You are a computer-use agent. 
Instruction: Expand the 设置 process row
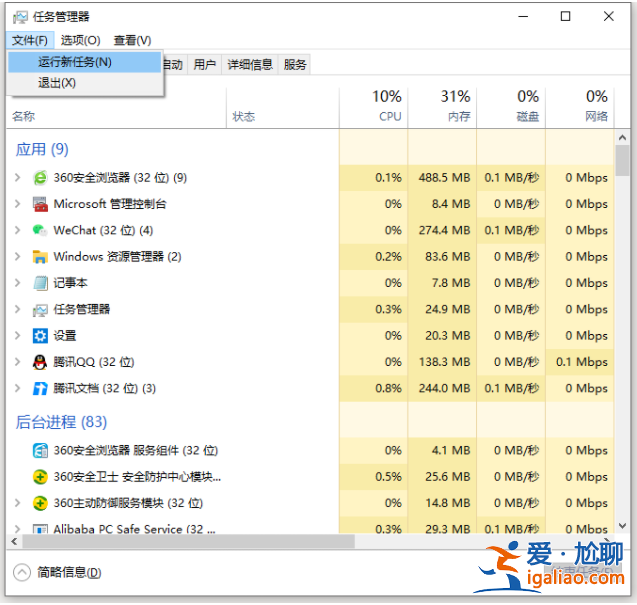17,336
